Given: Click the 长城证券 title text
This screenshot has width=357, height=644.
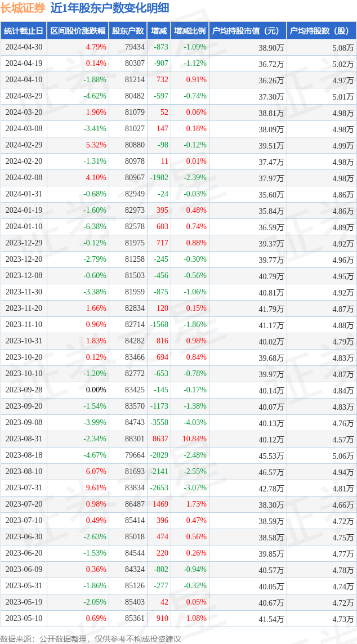Looking at the screenshot, I should click(x=23, y=8).
